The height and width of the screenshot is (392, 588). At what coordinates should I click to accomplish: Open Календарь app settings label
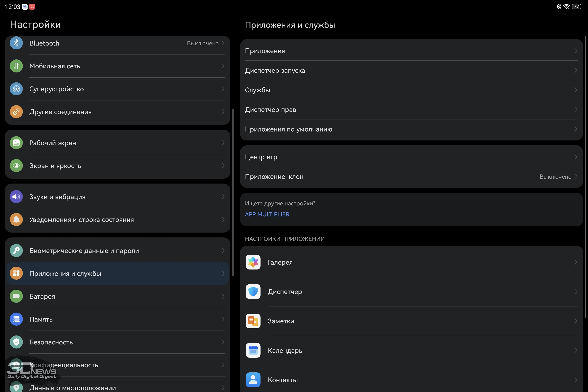coord(285,351)
